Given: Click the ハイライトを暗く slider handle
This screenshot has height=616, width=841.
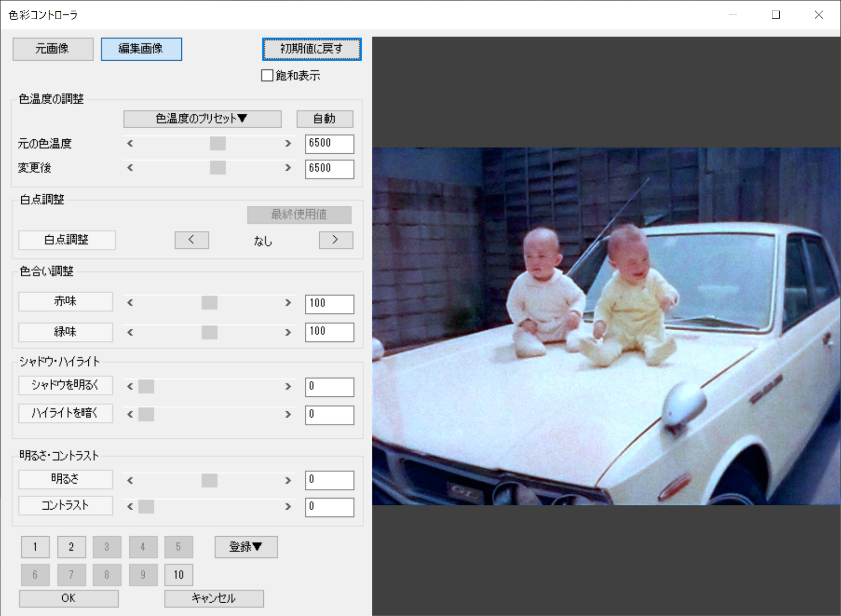Looking at the screenshot, I should click(x=146, y=414).
